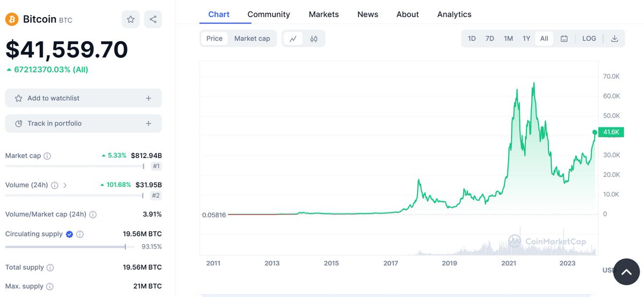
Task: Click the BTC ticker symbol text
Action: pyautogui.click(x=65, y=20)
